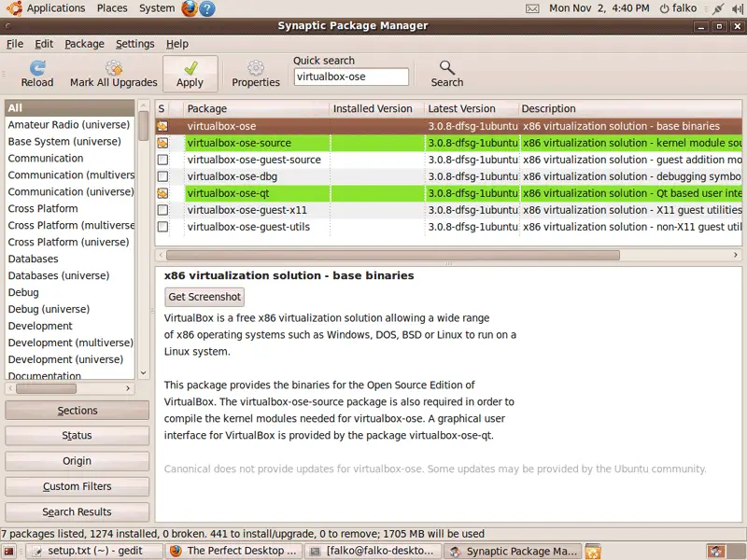
Task: Switch the filter view to Sections
Action: tap(78, 411)
